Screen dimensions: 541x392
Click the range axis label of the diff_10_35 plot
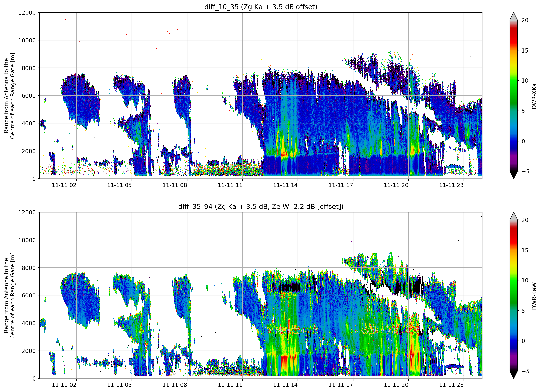(x=9, y=96)
